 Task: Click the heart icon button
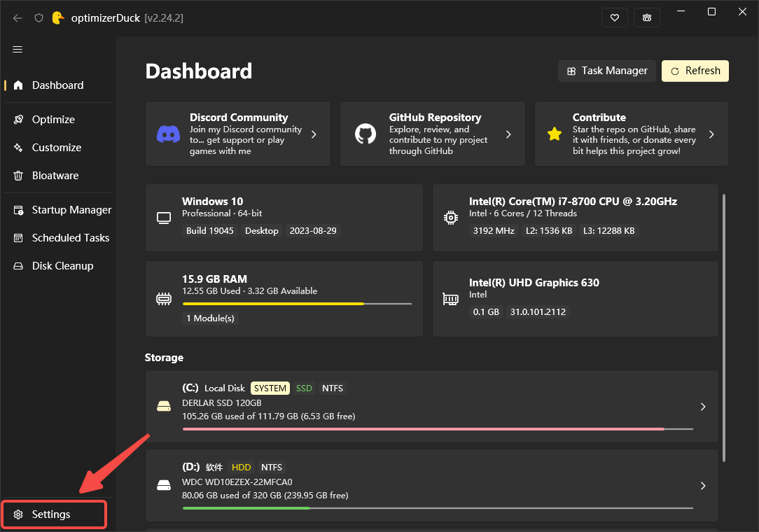[x=615, y=18]
